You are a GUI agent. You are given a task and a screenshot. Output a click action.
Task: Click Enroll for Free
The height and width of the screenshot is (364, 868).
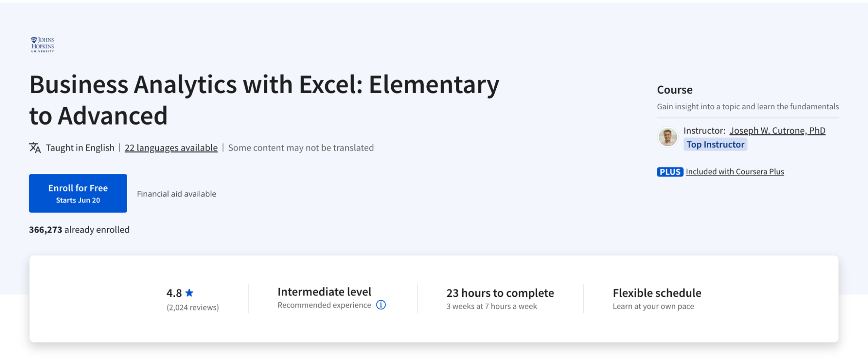pyautogui.click(x=78, y=193)
